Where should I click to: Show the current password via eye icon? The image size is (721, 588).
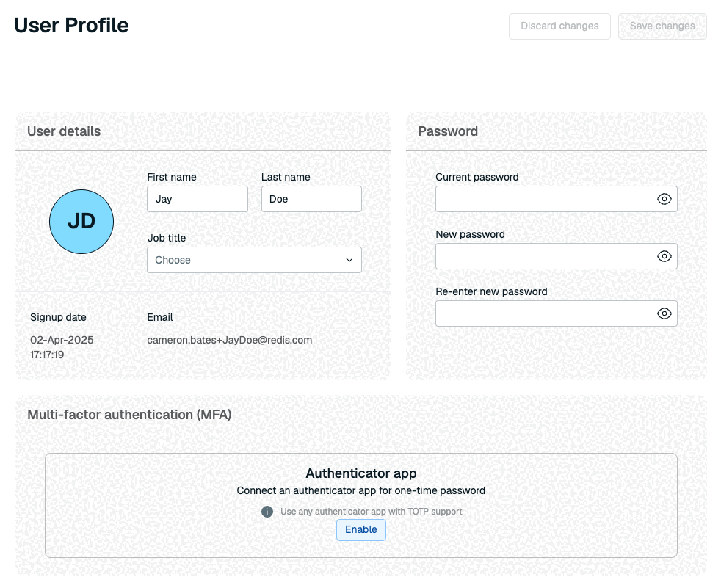(664, 199)
